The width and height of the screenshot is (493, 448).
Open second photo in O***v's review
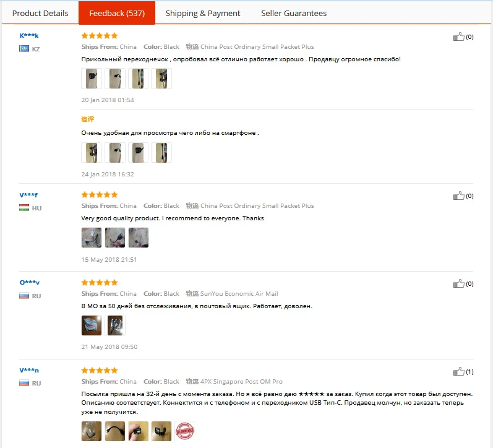115,325
